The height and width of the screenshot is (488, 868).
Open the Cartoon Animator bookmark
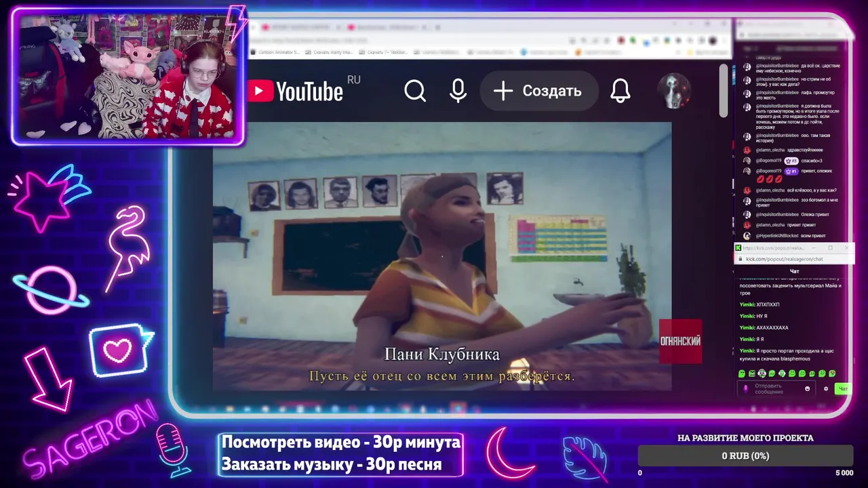coord(275,52)
